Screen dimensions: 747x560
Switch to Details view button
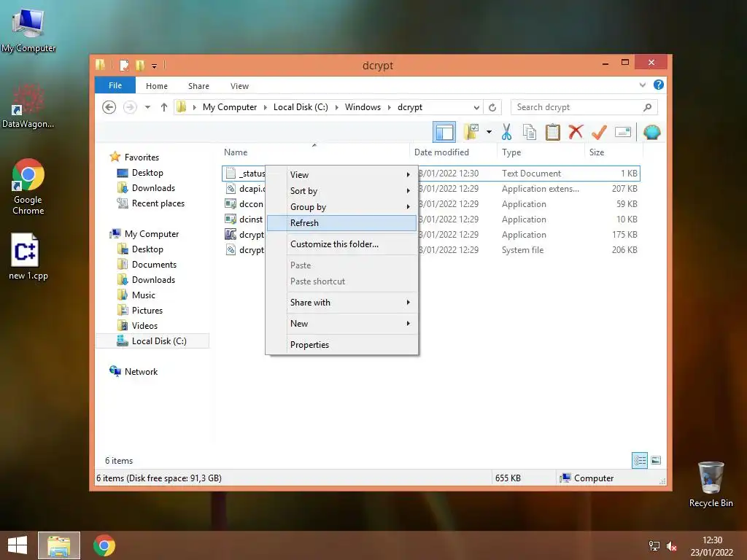[639, 461]
